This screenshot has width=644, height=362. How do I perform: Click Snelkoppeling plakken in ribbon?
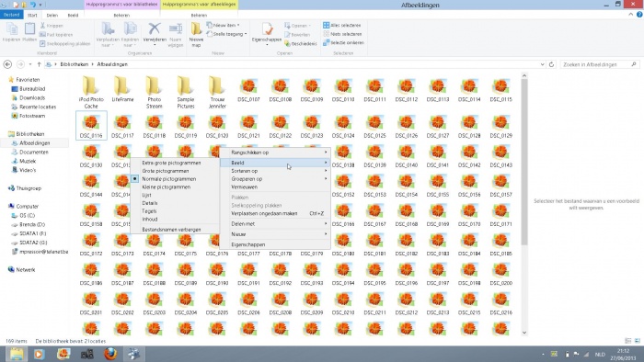click(65, 43)
